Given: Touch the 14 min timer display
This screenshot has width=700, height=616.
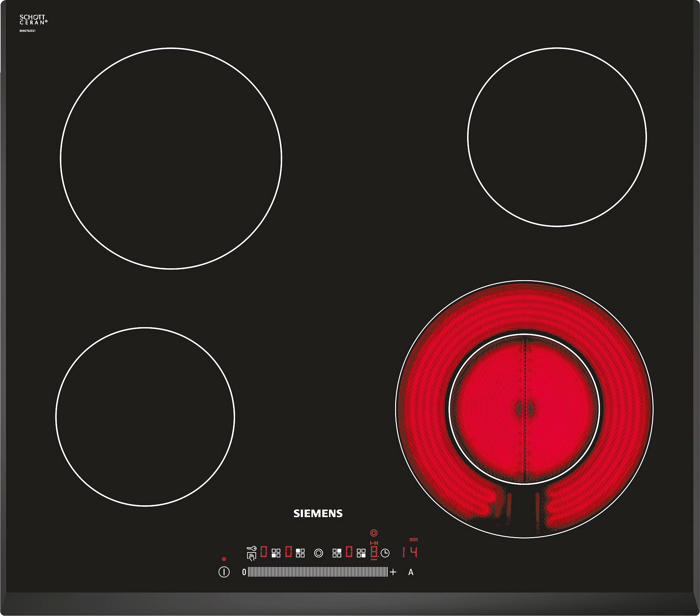Looking at the screenshot, I should pyautogui.click(x=410, y=552).
